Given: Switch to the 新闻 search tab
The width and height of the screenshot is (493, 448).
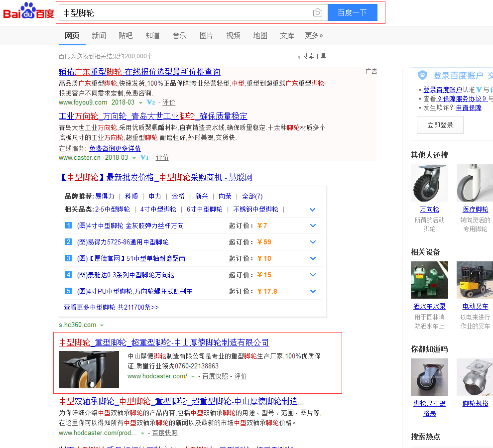Looking at the screenshot, I should point(99,35).
